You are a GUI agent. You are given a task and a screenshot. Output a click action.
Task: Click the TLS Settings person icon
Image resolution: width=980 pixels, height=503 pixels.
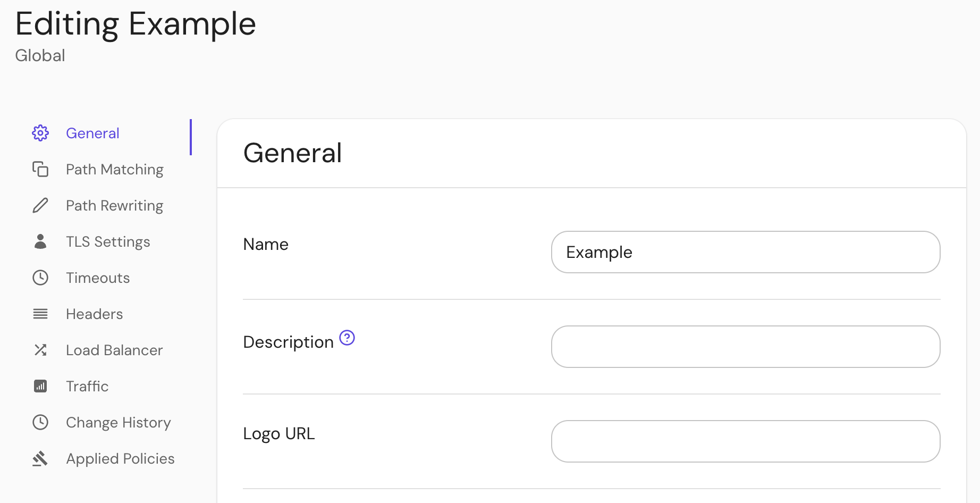[40, 241]
